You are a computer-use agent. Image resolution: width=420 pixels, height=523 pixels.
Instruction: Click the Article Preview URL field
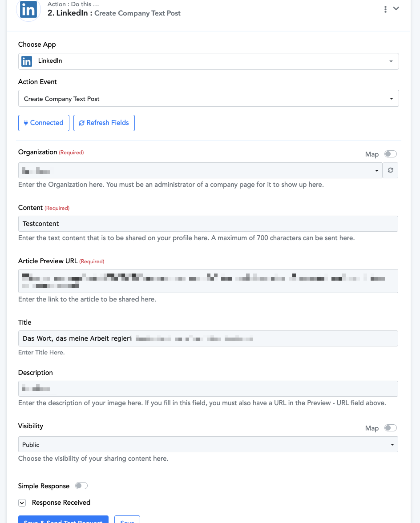[x=208, y=281]
